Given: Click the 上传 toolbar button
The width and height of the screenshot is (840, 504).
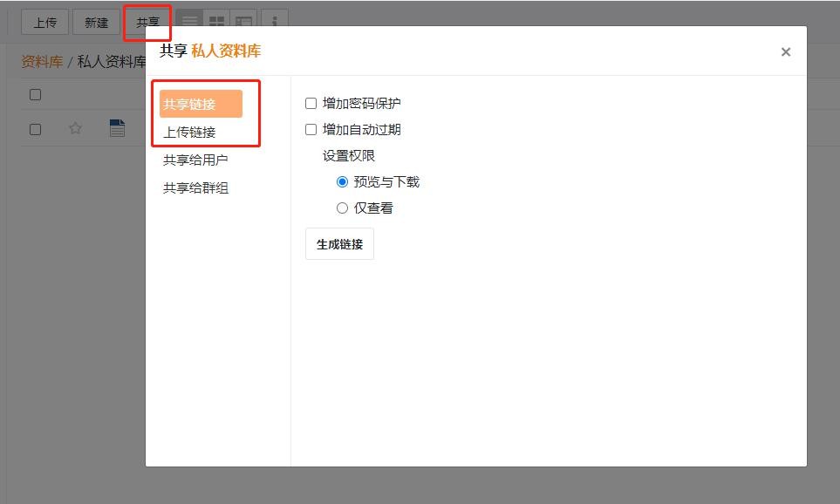Looking at the screenshot, I should click(x=44, y=23).
